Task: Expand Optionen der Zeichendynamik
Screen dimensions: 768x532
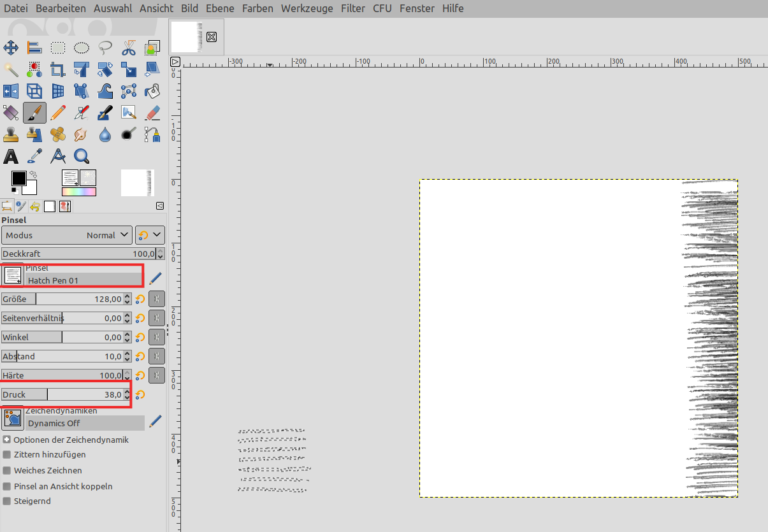Action: pyautogui.click(x=7, y=440)
